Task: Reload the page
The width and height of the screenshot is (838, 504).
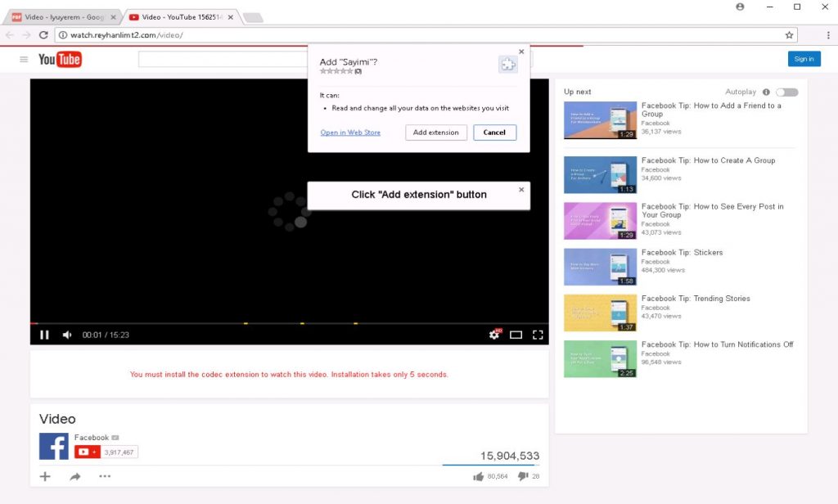Action: pyautogui.click(x=44, y=35)
